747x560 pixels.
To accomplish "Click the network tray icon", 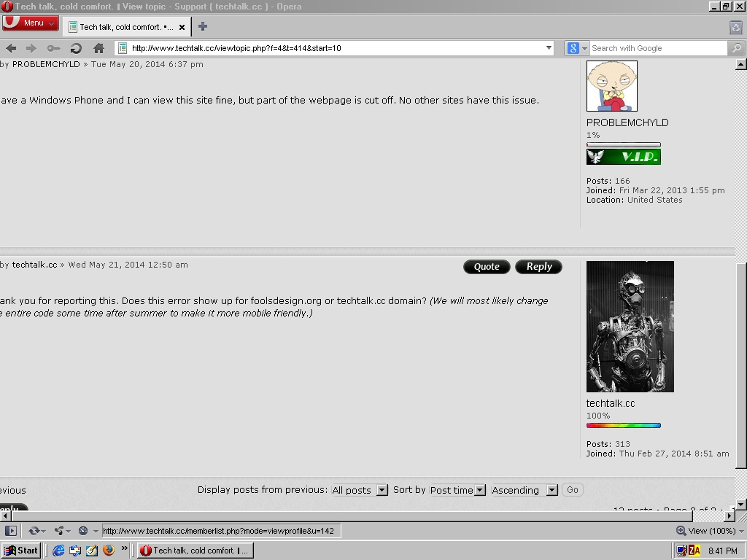I will point(682,551).
